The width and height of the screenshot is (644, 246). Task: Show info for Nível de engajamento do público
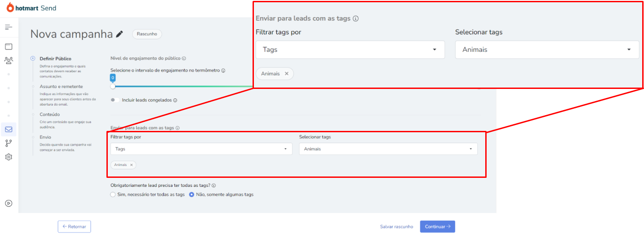tap(184, 58)
